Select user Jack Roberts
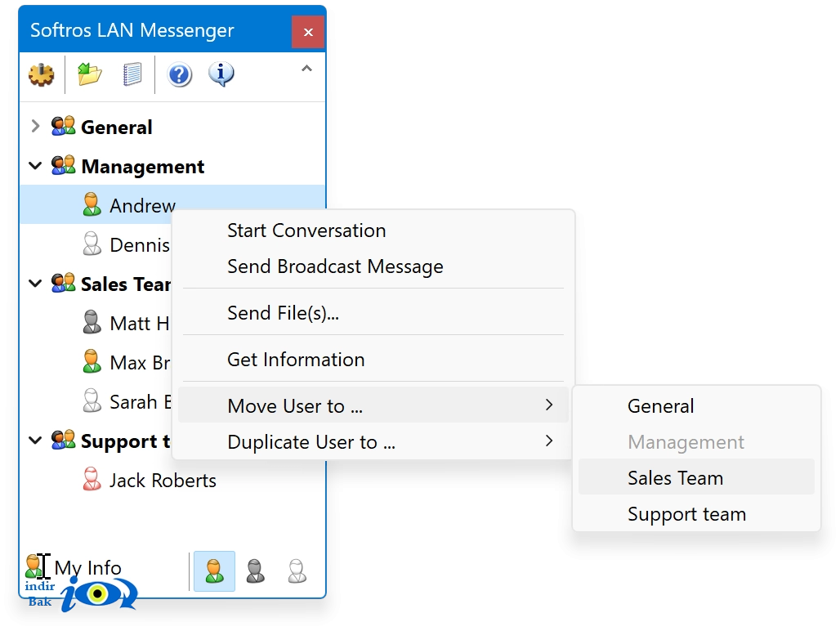The height and width of the screenshot is (631, 840). tap(163, 481)
